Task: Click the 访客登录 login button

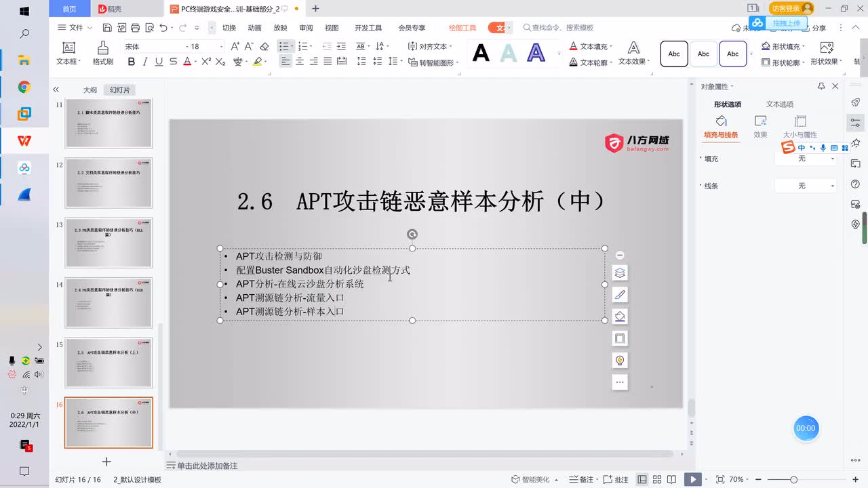Action: coord(791,8)
